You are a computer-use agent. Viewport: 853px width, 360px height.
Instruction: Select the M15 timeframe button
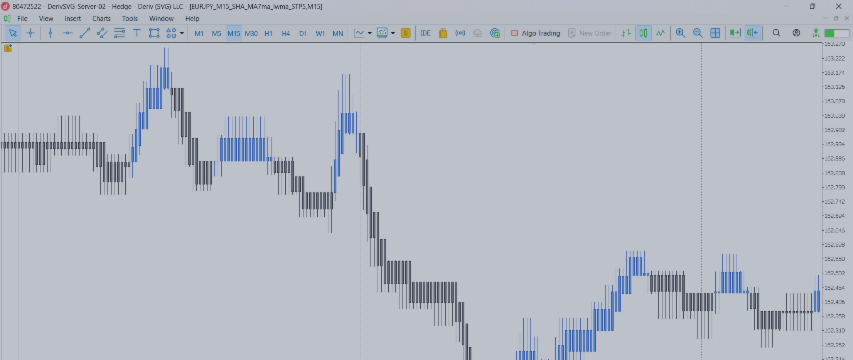pyautogui.click(x=234, y=33)
